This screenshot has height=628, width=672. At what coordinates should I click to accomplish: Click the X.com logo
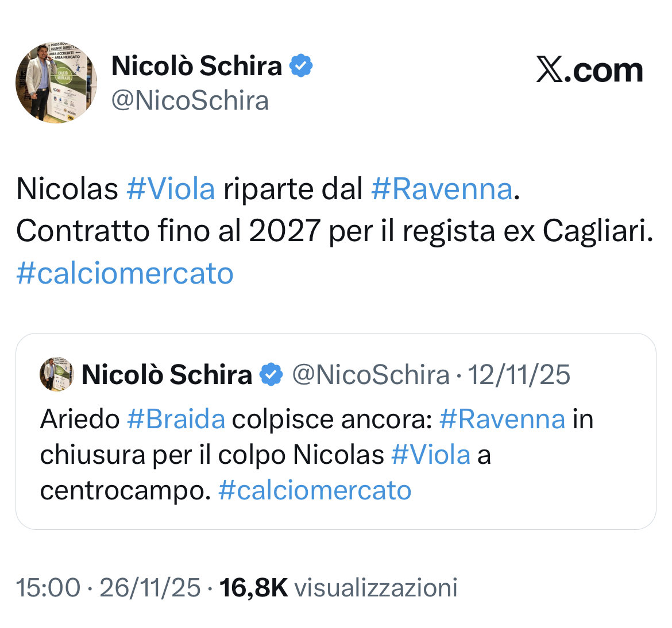[589, 71]
